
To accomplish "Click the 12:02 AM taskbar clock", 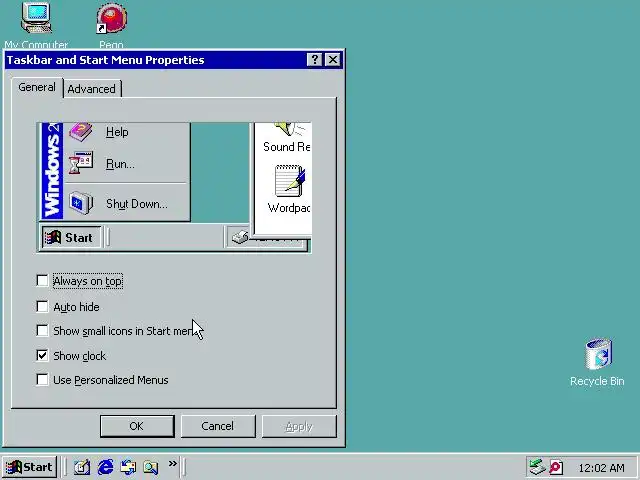I will click(x=601, y=468).
